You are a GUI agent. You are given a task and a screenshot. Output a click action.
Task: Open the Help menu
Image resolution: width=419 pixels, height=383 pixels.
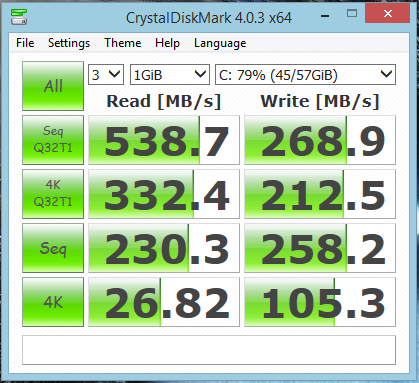[167, 43]
